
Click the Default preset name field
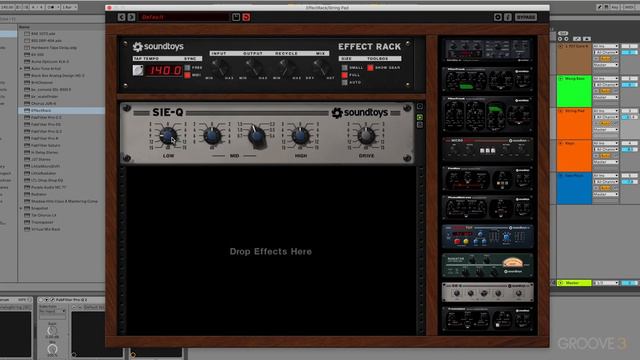coord(184,17)
